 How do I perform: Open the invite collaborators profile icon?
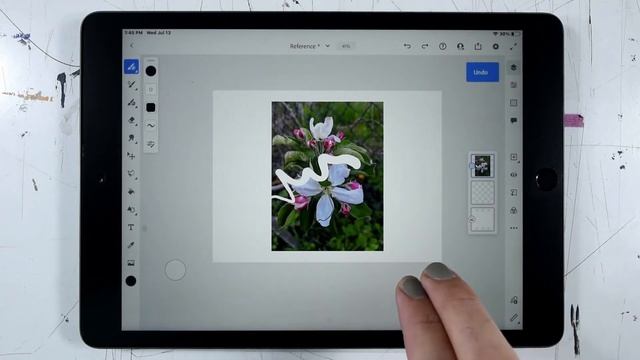click(x=460, y=46)
